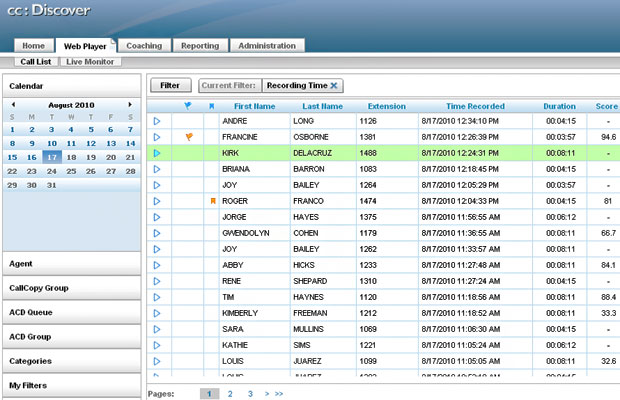Play the KIMBERLY FREEMAN recording

click(157, 313)
